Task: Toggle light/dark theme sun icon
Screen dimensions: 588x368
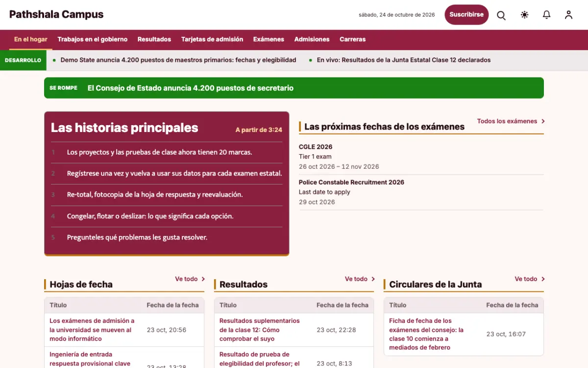Action: pos(525,15)
